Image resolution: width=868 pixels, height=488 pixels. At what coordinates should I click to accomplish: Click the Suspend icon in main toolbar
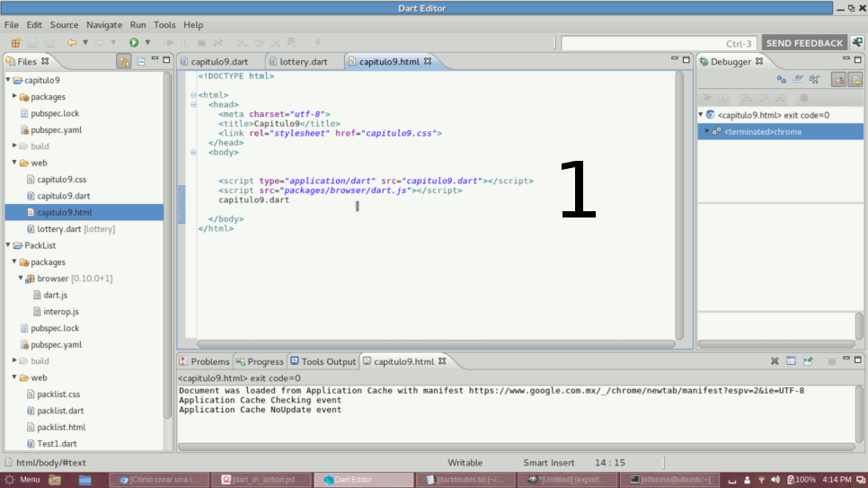185,42
